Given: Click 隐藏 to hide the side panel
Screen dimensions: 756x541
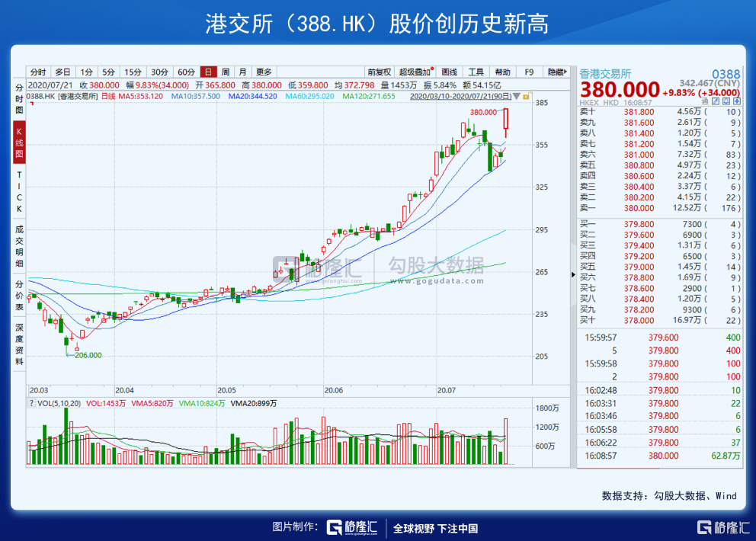Looking at the screenshot, I should (557, 72).
